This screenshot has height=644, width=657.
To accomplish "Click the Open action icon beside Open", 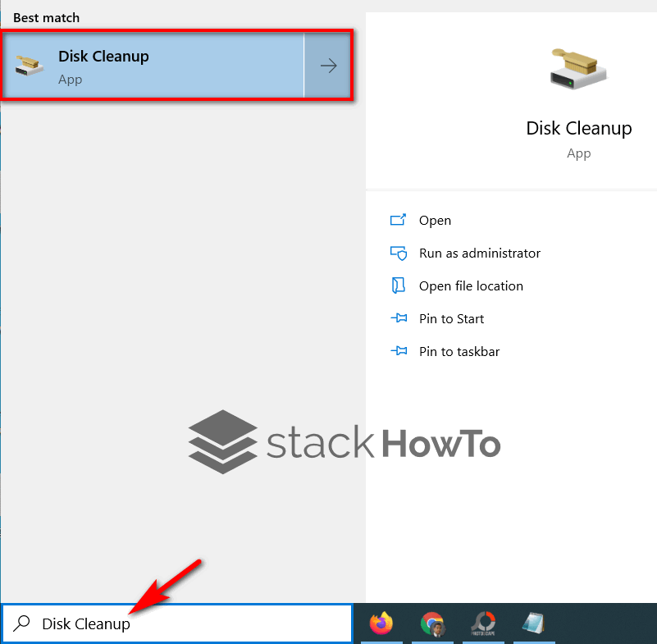I will 399,220.
